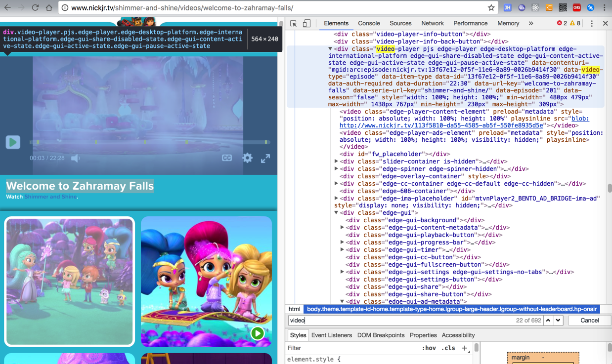The width and height of the screenshot is (612, 364).
Task: Toggle the :hov element state panel
Action: [429, 348]
